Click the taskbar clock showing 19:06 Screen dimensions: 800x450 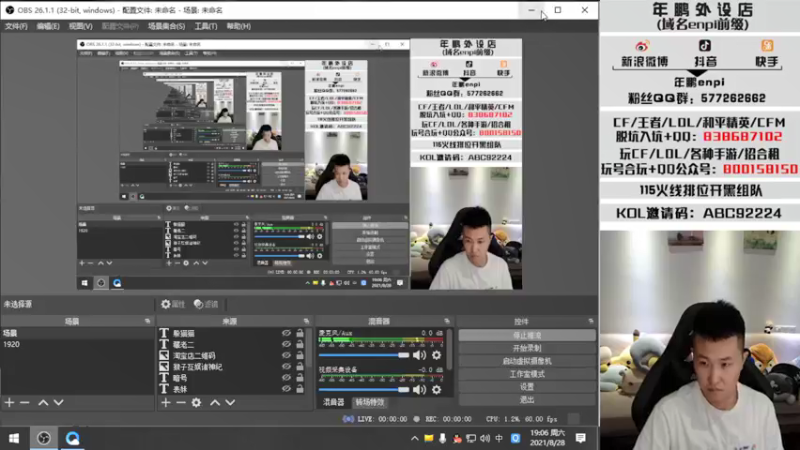[547, 438]
